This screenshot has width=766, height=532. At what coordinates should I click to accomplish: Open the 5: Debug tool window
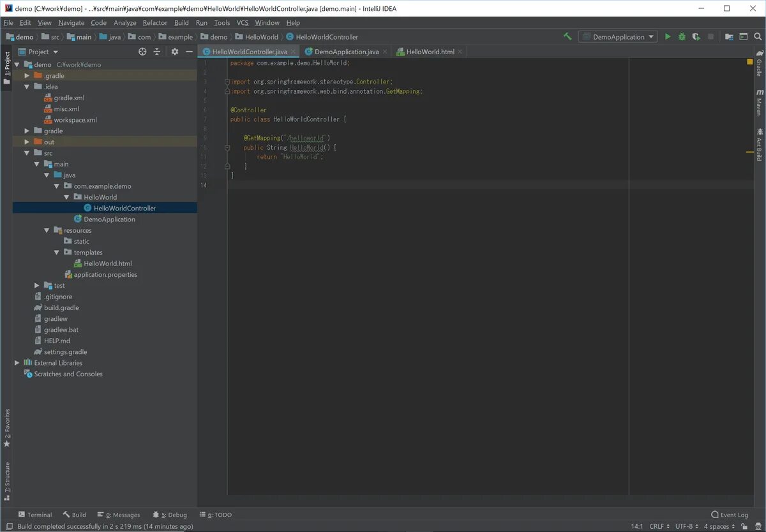[170, 515]
